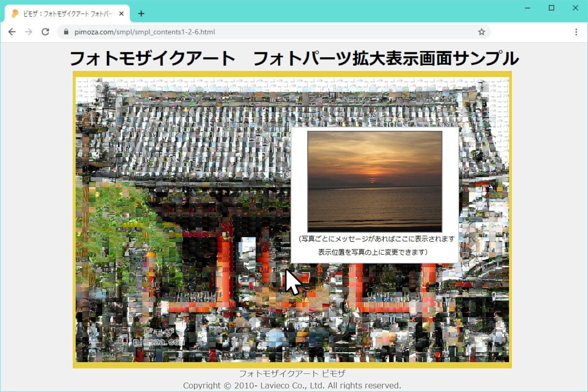
Task: Click the Copyright Lavieco Co., Ltd. line
Action: point(292,386)
